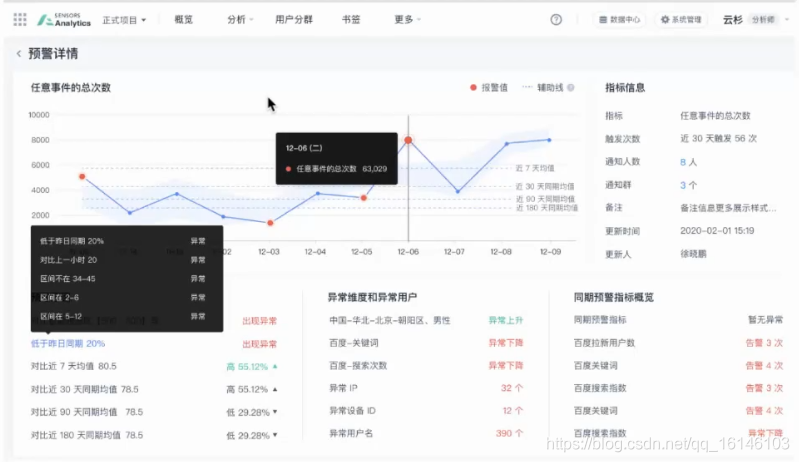Go back using the 预警详情 arrow

click(x=19, y=53)
